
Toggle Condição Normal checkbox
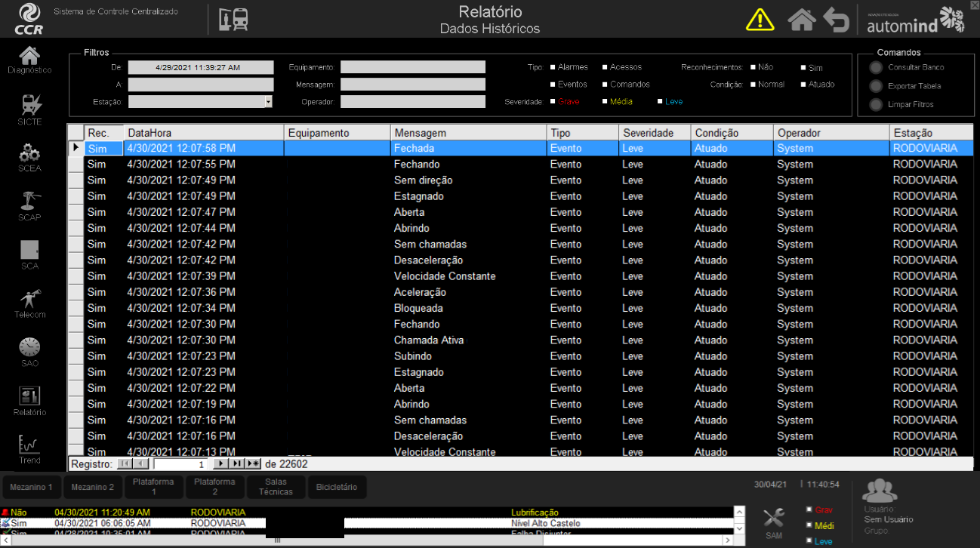pyautogui.click(x=753, y=85)
